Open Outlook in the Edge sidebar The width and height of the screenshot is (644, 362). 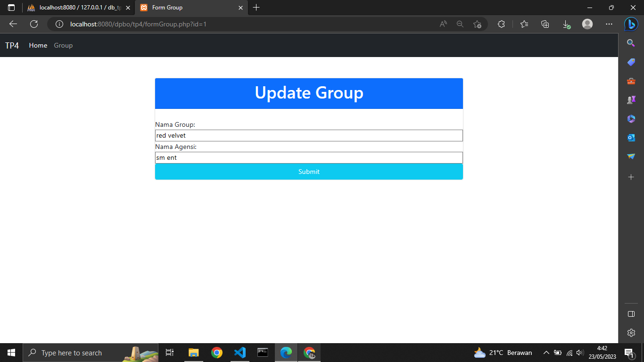point(631,137)
